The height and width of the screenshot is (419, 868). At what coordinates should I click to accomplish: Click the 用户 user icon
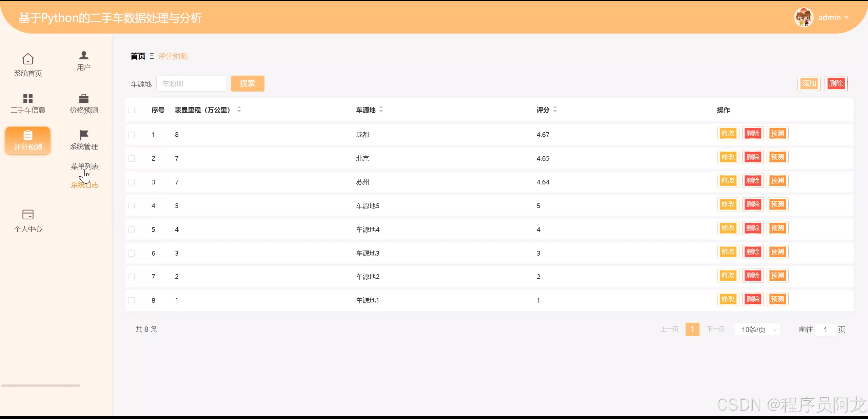click(x=84, y=56)
